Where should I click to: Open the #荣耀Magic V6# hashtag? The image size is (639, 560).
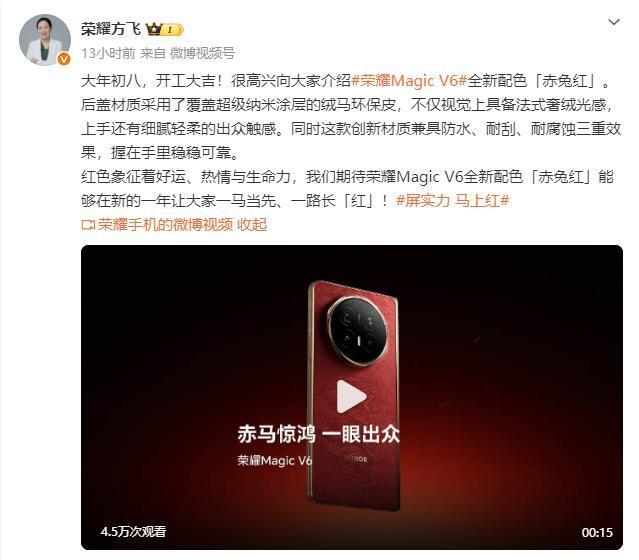(409, 81)
